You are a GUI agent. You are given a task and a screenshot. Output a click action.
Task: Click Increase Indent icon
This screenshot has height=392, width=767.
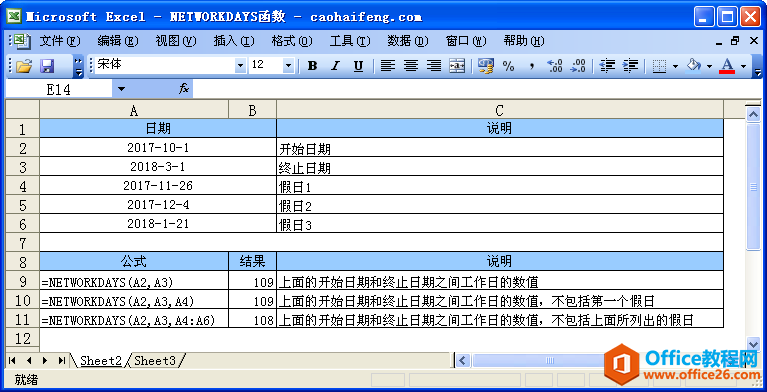pos(631,66)
